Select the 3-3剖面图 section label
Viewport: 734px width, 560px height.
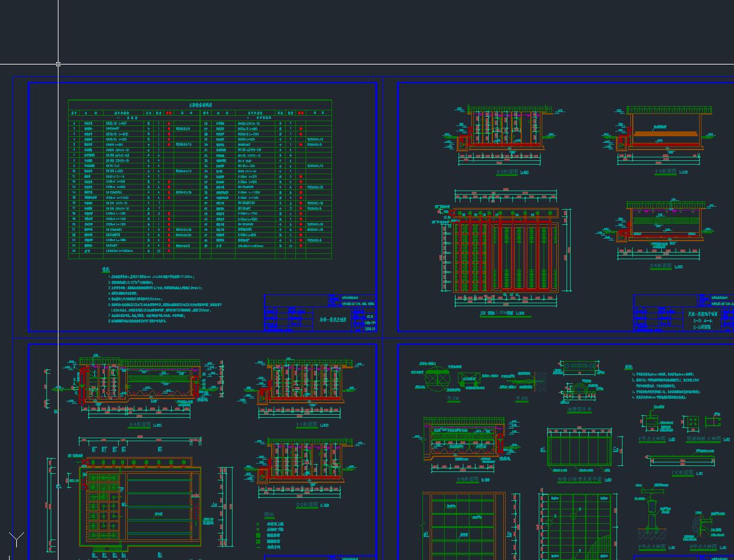(x=507, y=172)
